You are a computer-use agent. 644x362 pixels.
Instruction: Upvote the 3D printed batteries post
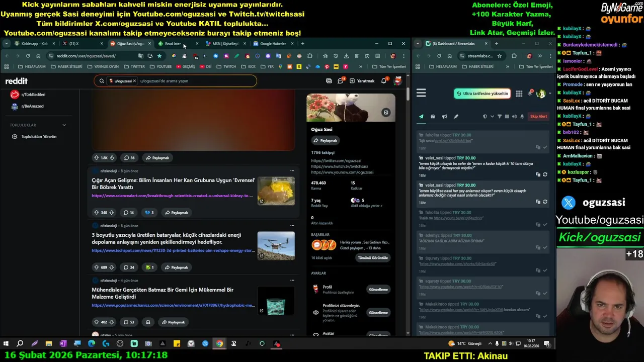tap(96, 267)
